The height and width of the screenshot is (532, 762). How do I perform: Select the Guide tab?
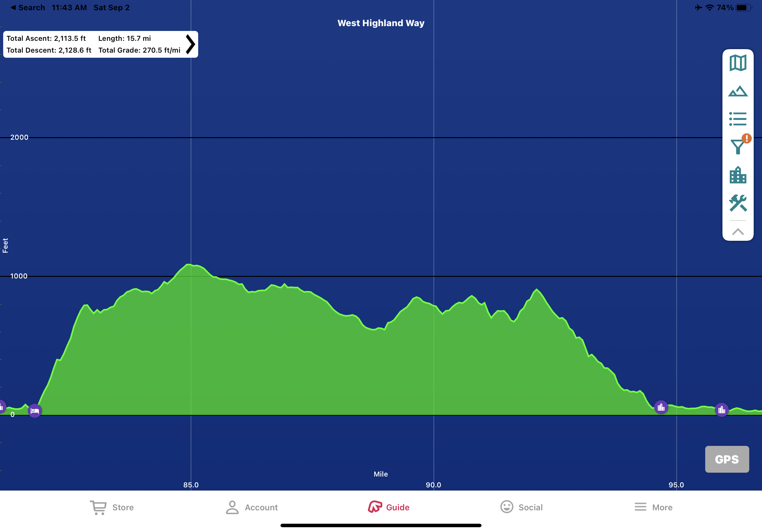tap(389, 507)
